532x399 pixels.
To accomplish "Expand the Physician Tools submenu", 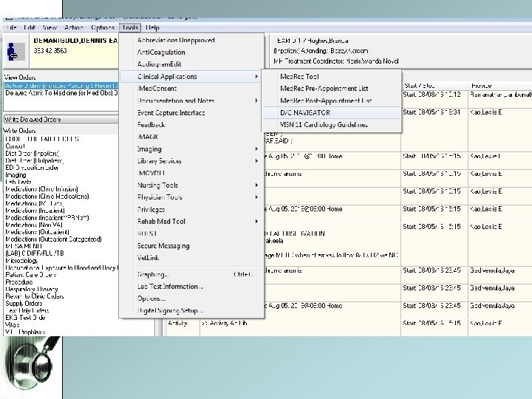I will tap(191, 197).
